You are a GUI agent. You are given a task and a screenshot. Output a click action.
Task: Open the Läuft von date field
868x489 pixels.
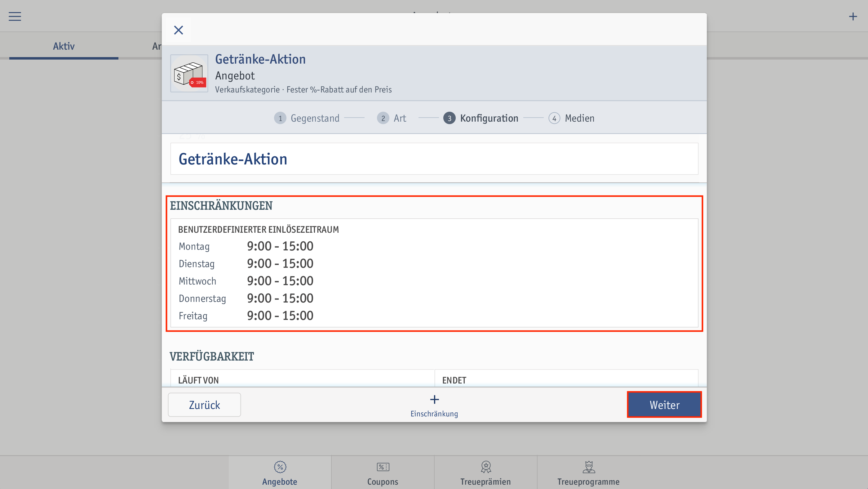tap(302, 378)
